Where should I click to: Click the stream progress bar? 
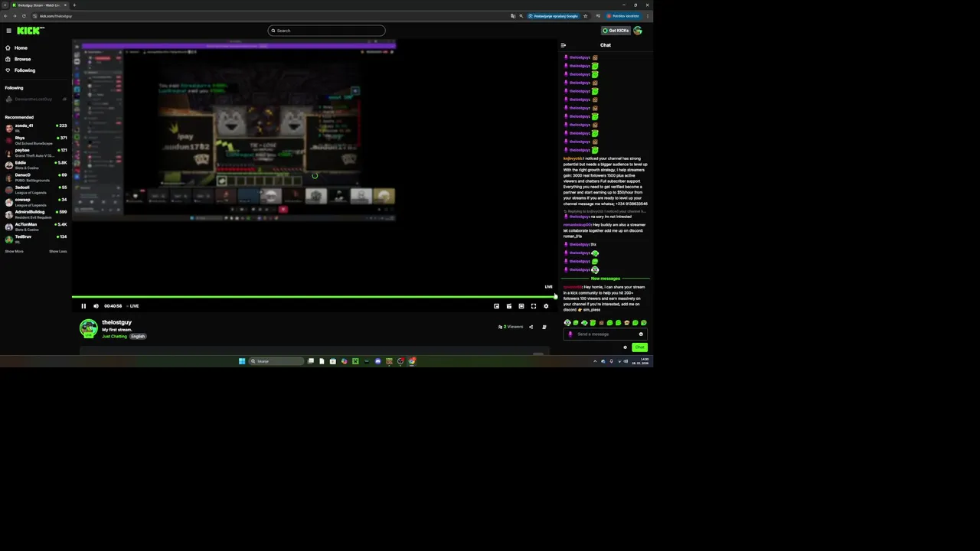pyautogui.click(x=312, y=296)
